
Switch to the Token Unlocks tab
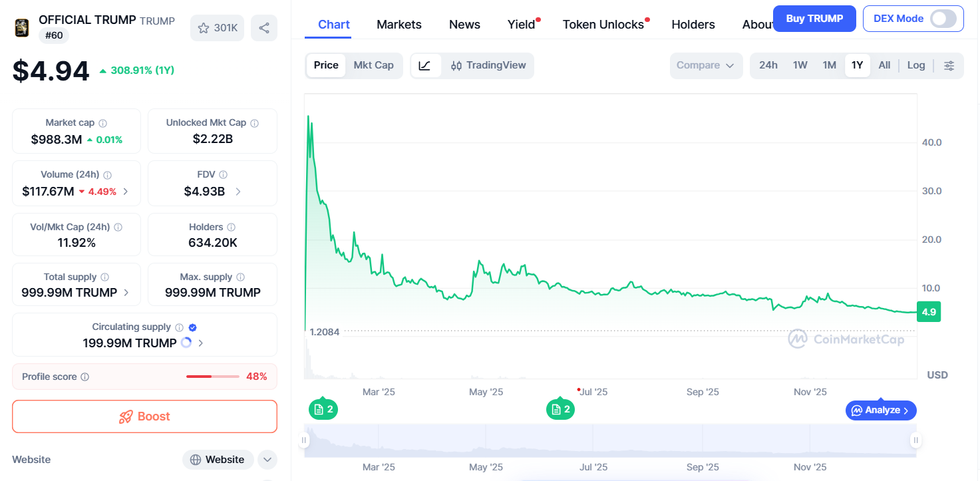603,25
